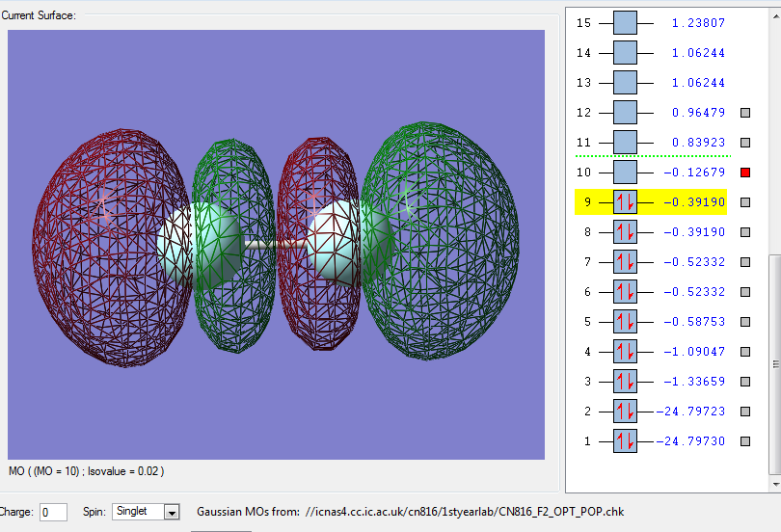Toggle the red surface marker for orbital 10
The height and width of the screenshot is (532, 781).
[745, 173]
